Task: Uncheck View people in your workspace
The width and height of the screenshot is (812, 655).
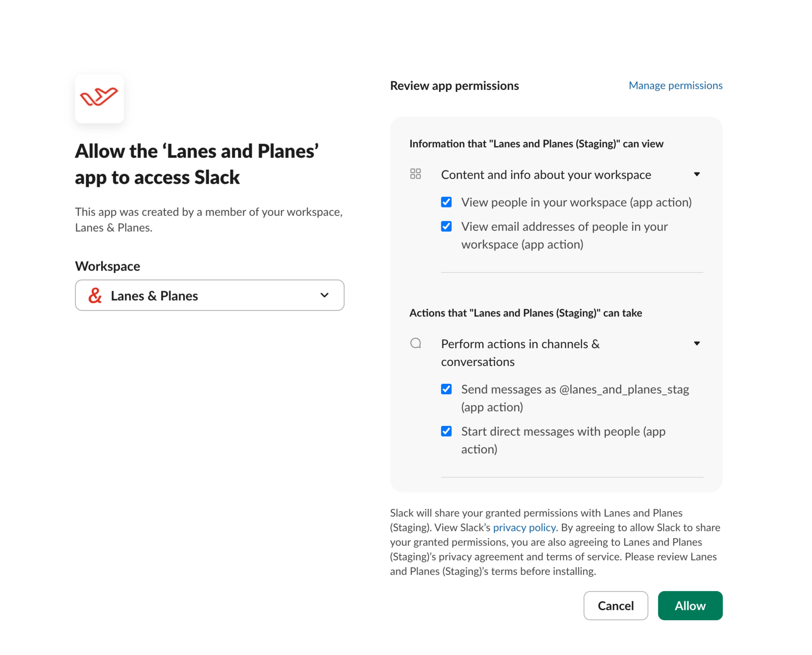Action: click(446, 202)
